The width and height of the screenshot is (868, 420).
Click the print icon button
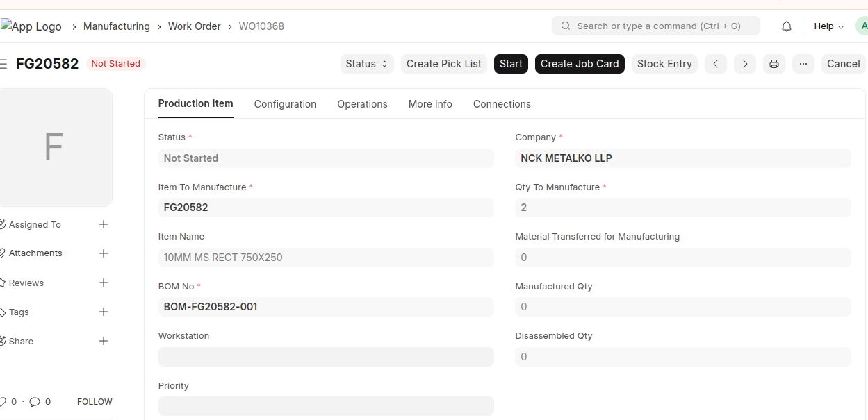[x=774, y=64]
